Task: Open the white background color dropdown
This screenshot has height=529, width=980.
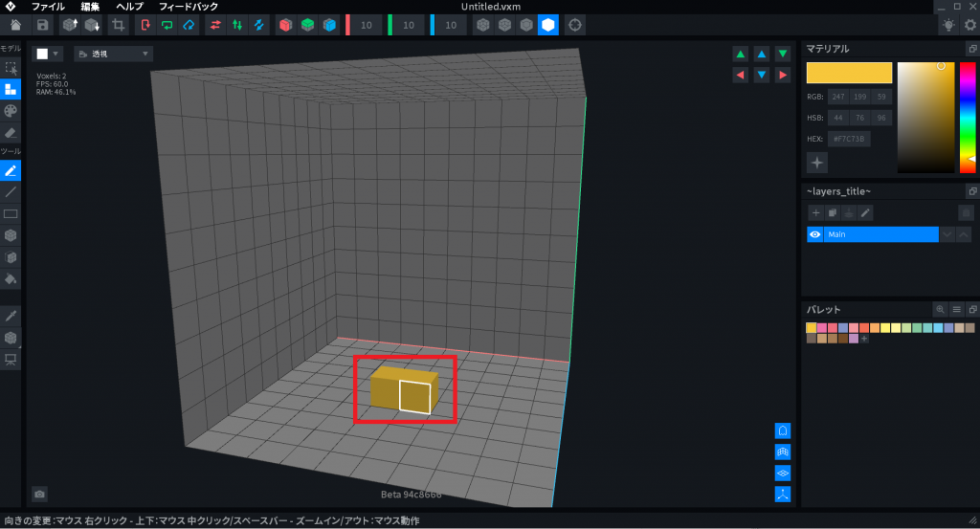Action: point(47,55)
